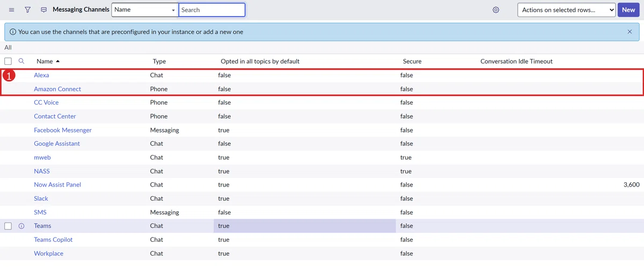Dismiss the blue info banner
The height and width of the screenshot is (267, 644).
coord(630,32)
